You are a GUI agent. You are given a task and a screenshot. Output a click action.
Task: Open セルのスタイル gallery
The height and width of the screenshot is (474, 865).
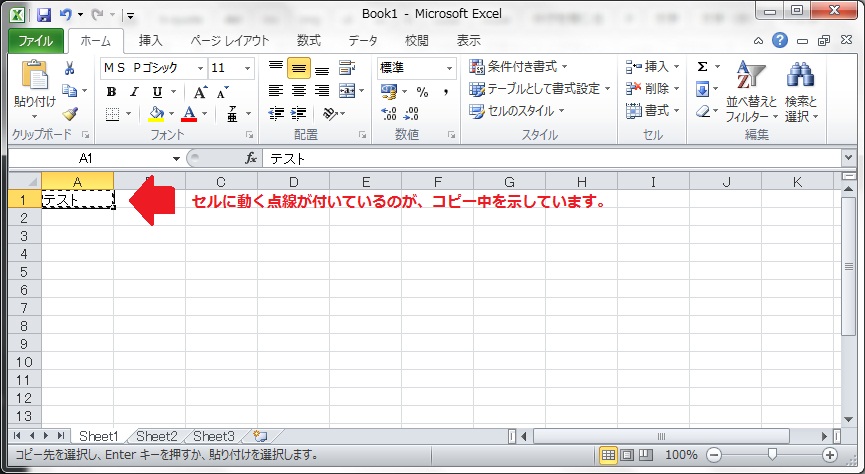pos(517,111)
